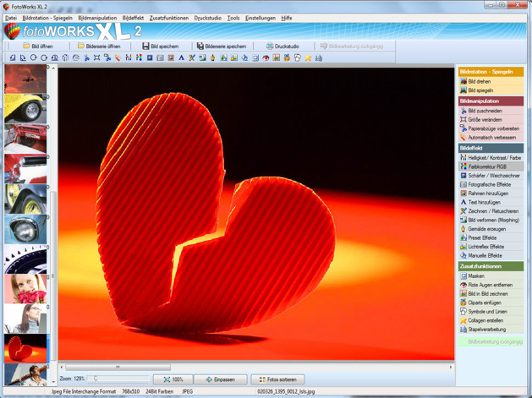532x398 pixels.
Task: Open the Zusatzfunktionen menu
Action: click(169, 18)
